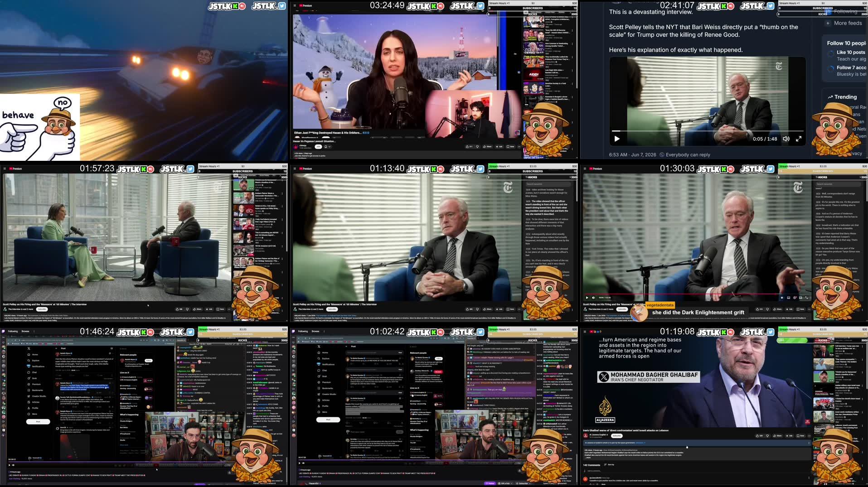Open Twitch Following tab in 01:46:24 panel
868x487 pixels.
click(13, 331)
